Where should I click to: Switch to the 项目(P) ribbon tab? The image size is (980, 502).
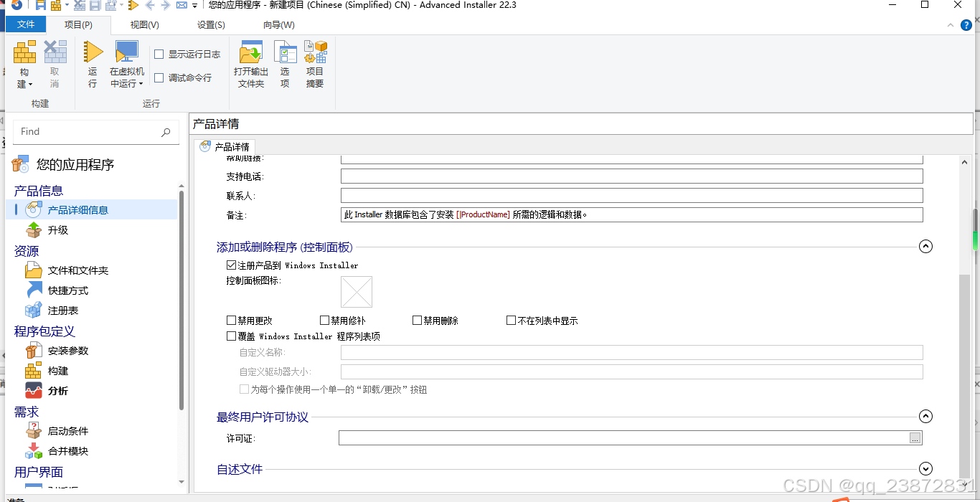[78, 24]
